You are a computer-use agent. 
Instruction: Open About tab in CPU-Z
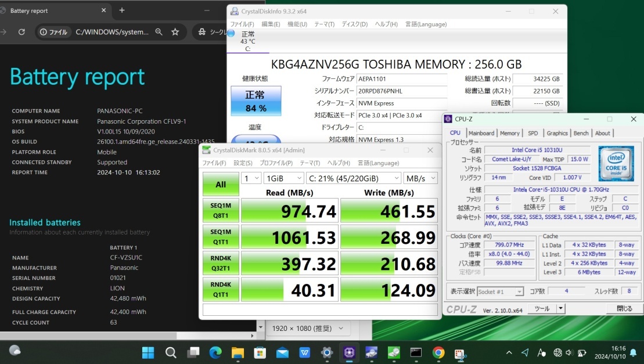click(603, 133)
